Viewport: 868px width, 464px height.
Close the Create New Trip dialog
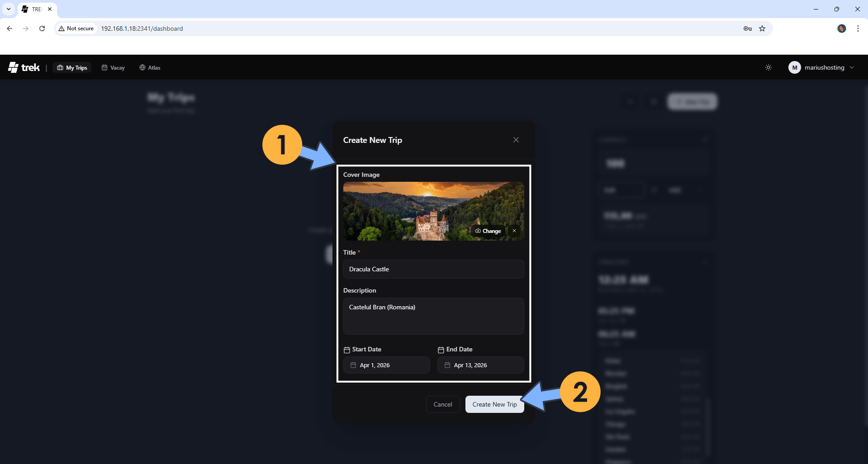tap(516, 140)
